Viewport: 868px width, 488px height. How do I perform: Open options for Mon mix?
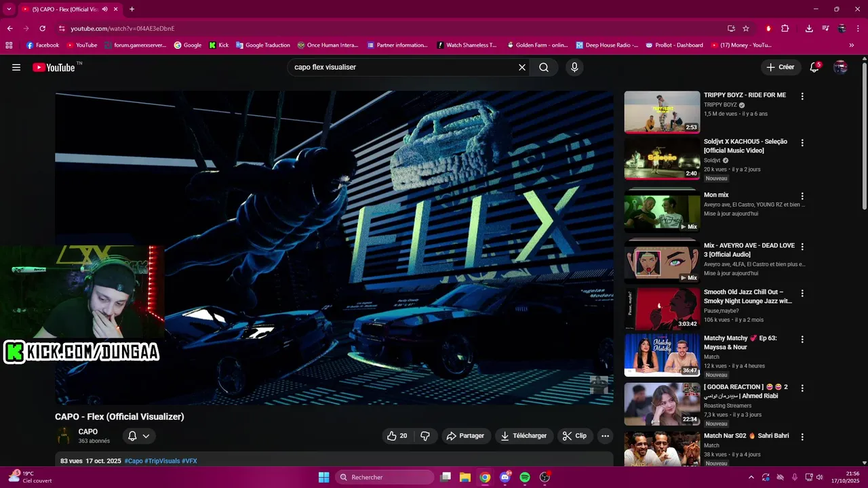[x=802, y=196]
